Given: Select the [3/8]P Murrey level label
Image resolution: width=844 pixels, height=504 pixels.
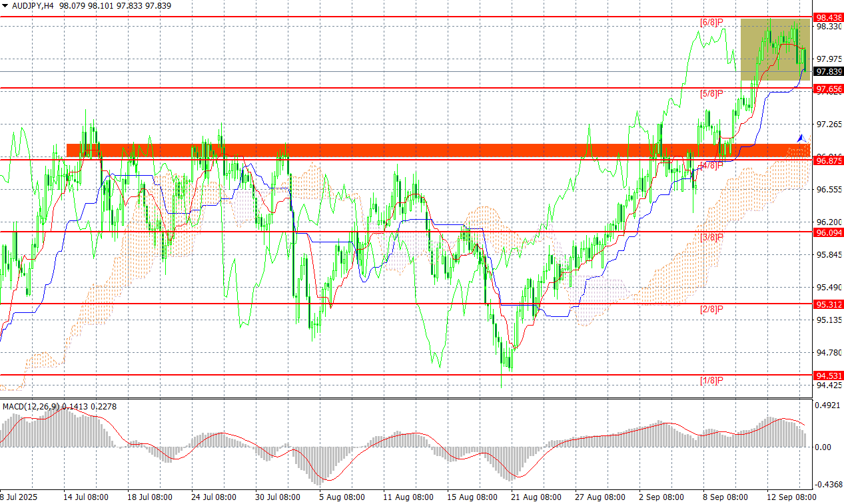Looking at the screenshot, I should (x=711, y=237).
